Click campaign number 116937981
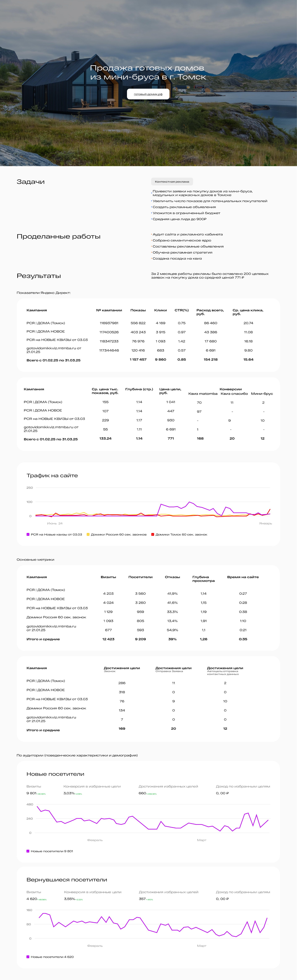297x980 pixels. click(x=109, y=323)
